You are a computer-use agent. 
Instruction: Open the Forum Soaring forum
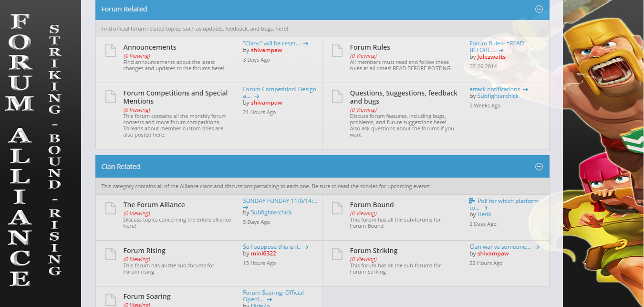point(147,296)
